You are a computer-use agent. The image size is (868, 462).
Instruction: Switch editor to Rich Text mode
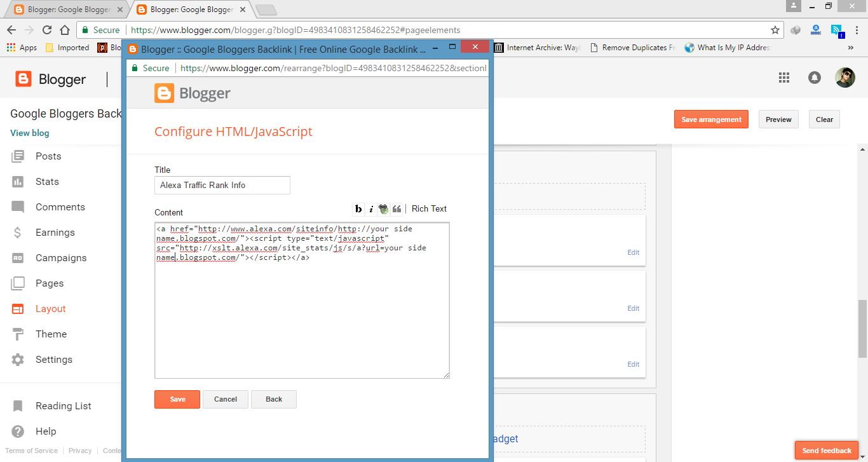[429, 208]
